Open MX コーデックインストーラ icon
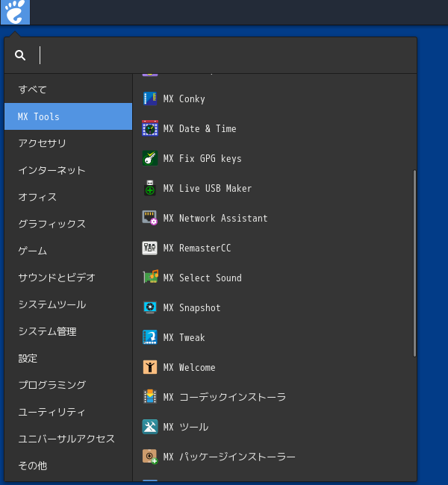448x485 pixels. (x=150, y=397)
